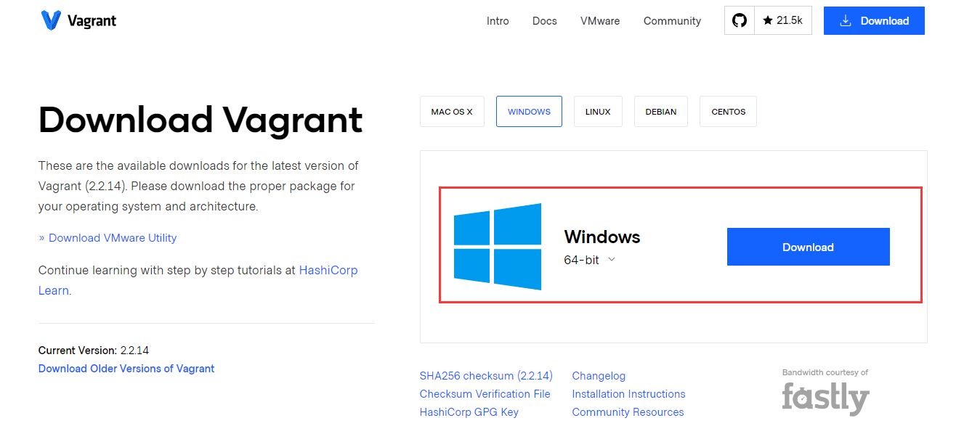The image size is (980, 426).
Task: Click the Vagrant logo icon
Action: point(51,20)
